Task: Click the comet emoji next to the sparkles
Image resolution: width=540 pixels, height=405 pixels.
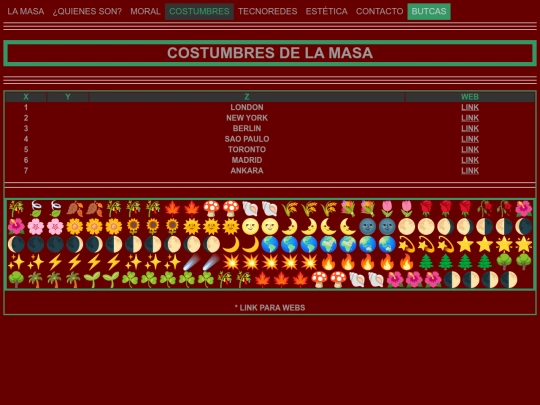Action: tap(192, 262)
